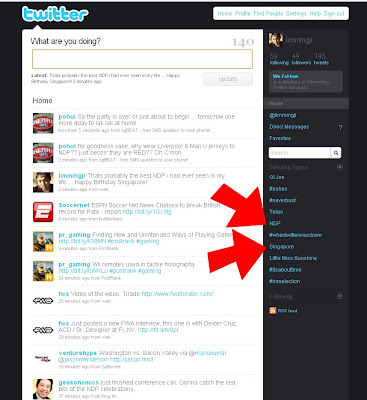The image size is (367, 400).
Task: Click inside the sidebar Search field
Action: point(300,153)
